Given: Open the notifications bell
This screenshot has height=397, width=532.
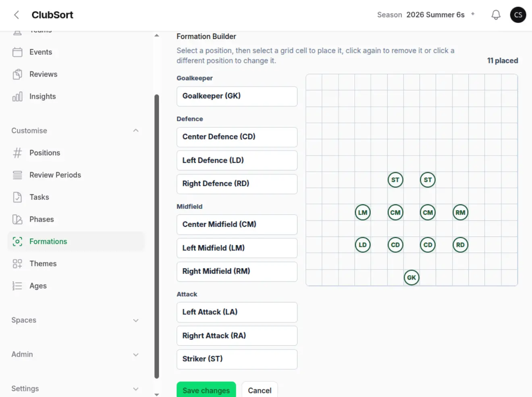Looking at the screenshot, I should pos(496,15).
